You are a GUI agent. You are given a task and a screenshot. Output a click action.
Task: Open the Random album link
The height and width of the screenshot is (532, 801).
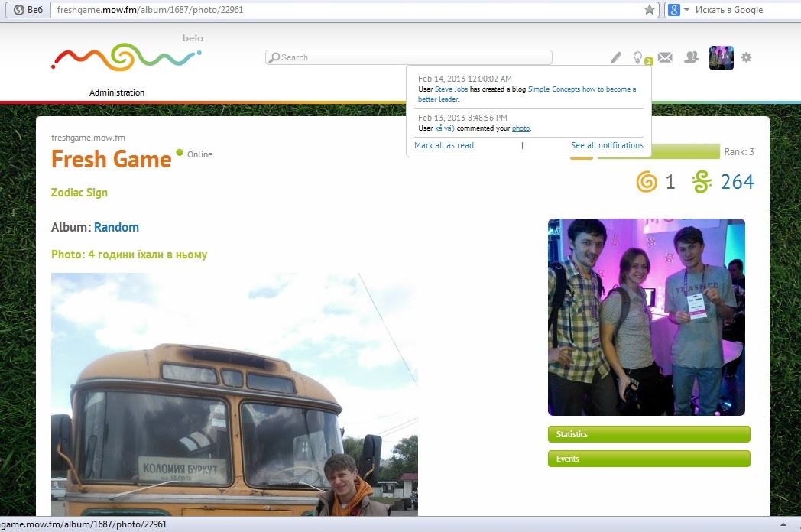pos(116,228)
